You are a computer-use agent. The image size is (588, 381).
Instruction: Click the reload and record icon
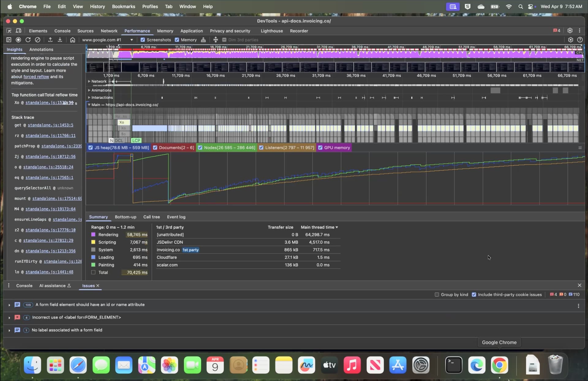[x=28, y=40]
